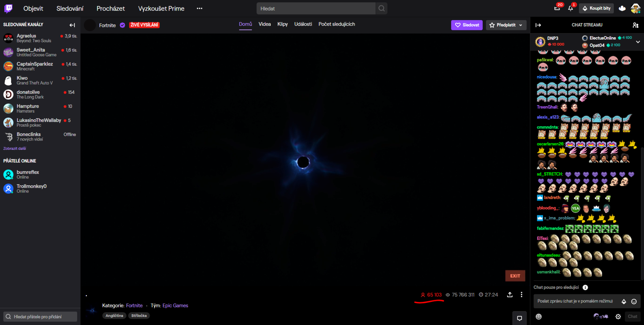Open the emote picker in chat input
The image size is (644, 325).
[x=634, y=301]
